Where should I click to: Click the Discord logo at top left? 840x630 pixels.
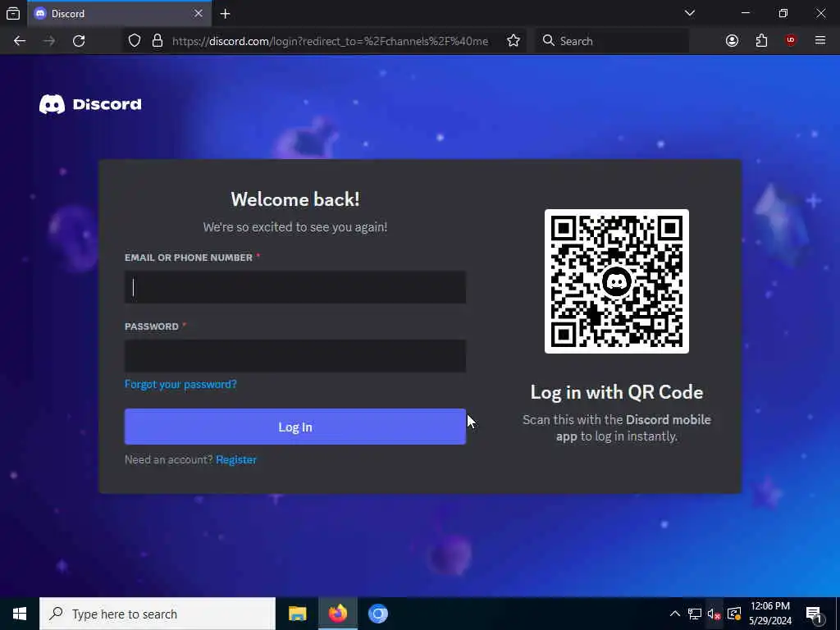pyautogui.click(x=90, y=104)
